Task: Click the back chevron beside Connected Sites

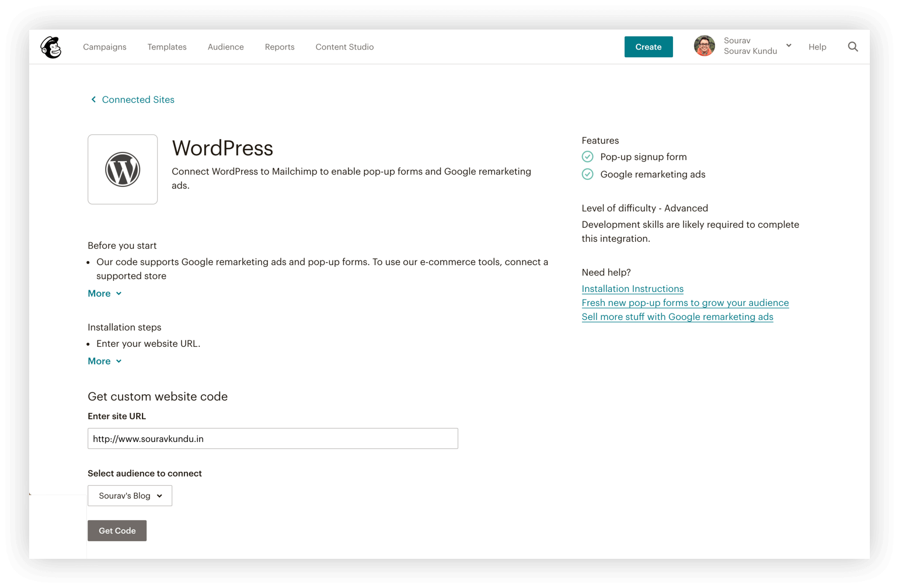Action: (x=93, y=100)
